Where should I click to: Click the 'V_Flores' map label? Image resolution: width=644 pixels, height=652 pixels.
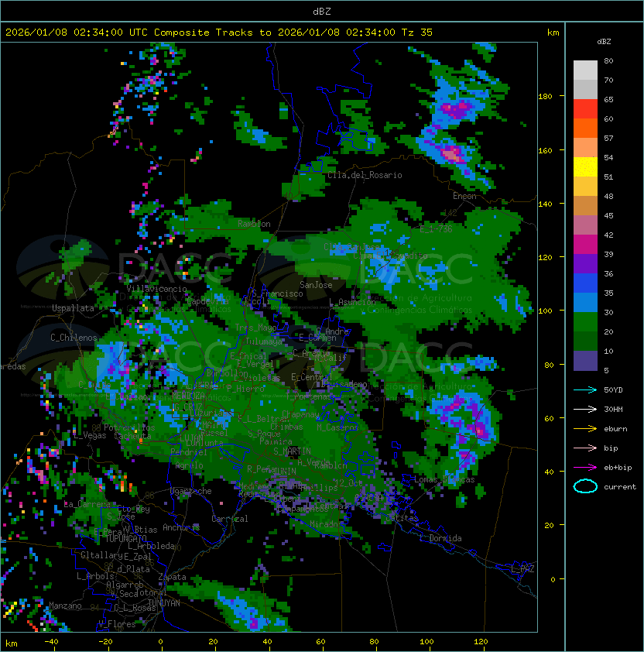117,624
